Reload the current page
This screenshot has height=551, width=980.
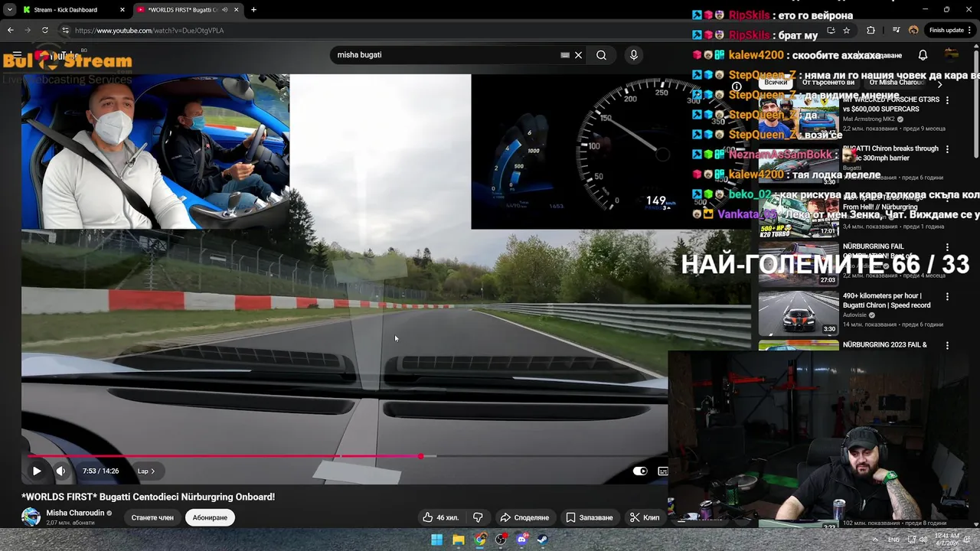tap(45, 31)
